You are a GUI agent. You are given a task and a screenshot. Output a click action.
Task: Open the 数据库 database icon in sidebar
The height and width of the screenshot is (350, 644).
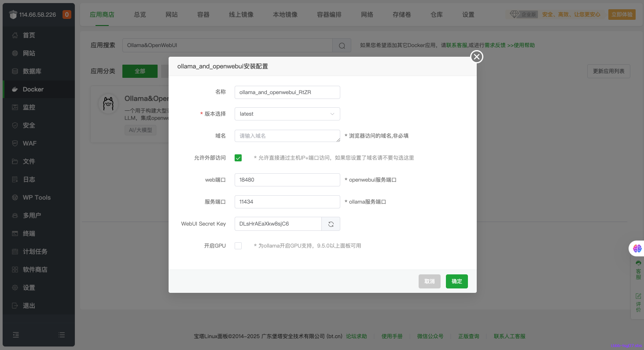[15, 71]
